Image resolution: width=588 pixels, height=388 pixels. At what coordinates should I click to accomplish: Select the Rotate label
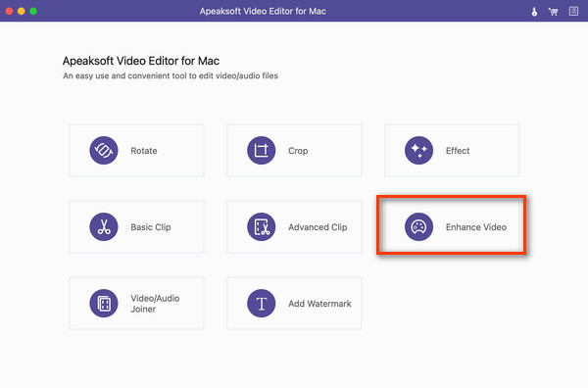pos(144,151)
